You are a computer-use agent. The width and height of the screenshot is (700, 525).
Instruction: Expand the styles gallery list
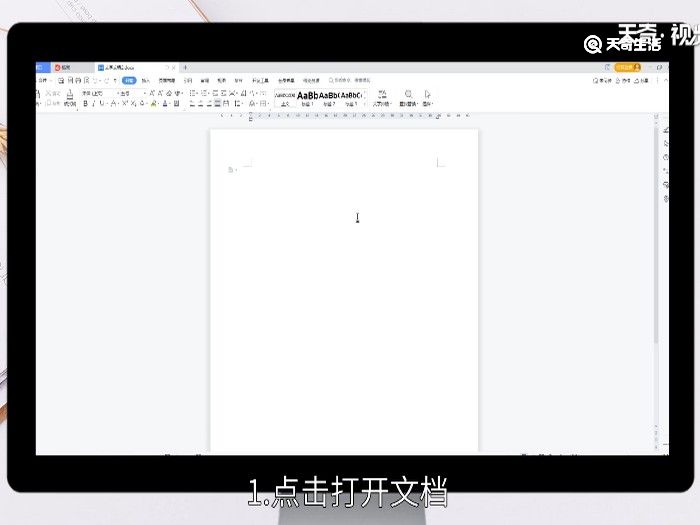(x=365, y=104)
